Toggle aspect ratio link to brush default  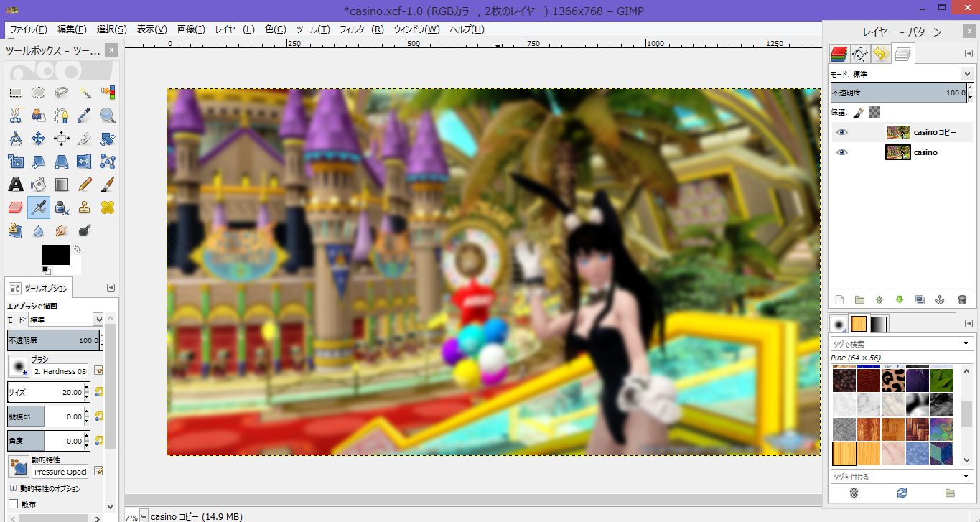99,416
